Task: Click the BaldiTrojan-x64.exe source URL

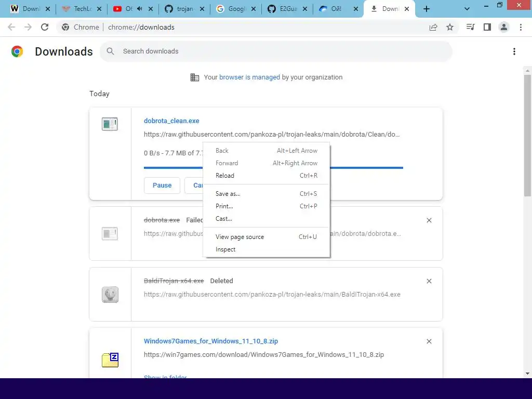Action: tap(272, 294)
